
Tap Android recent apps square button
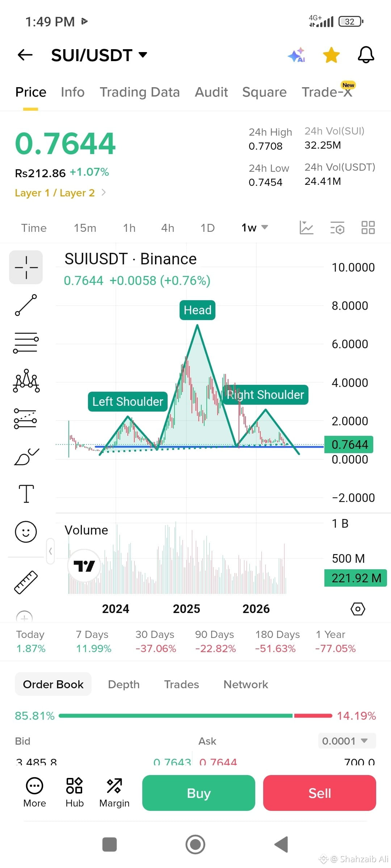[x=110, y=845]
